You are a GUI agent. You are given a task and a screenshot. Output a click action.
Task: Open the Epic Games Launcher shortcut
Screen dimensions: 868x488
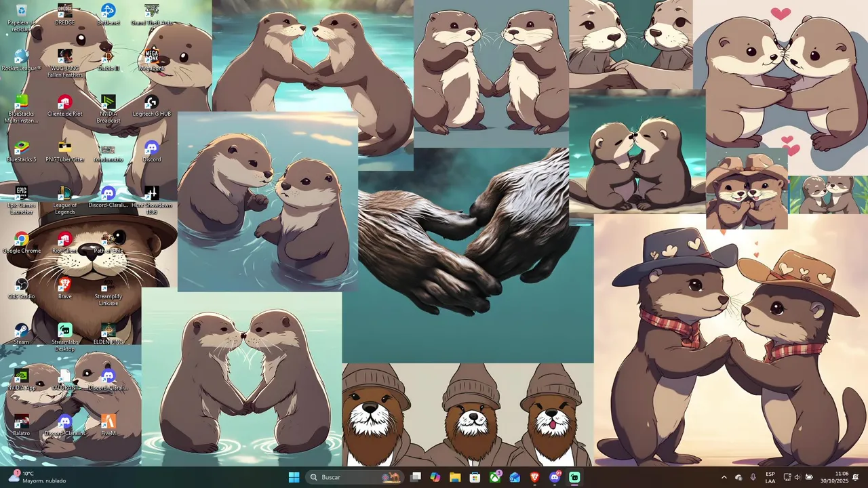(x=22, y=200)
